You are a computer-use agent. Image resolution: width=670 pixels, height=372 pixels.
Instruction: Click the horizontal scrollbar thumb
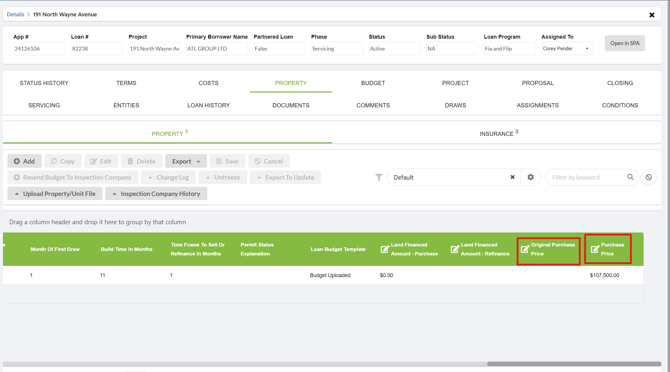click(574, 364)
